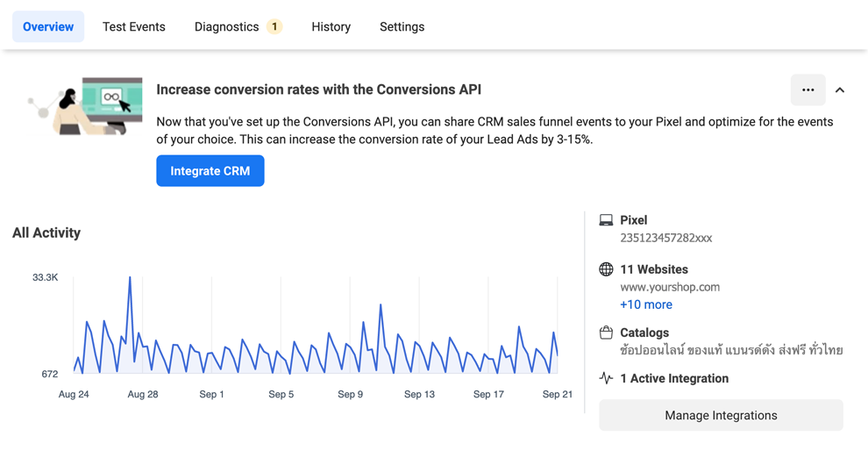The image size is (868, 465).
Task: Click the Pixel laptop icon
Action: 606,220
